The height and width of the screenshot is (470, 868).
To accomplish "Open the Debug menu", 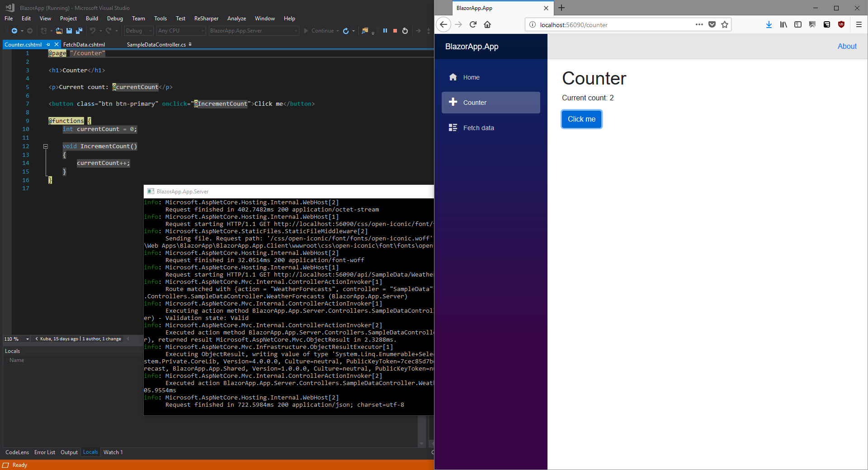I will (x=115, y=19).
